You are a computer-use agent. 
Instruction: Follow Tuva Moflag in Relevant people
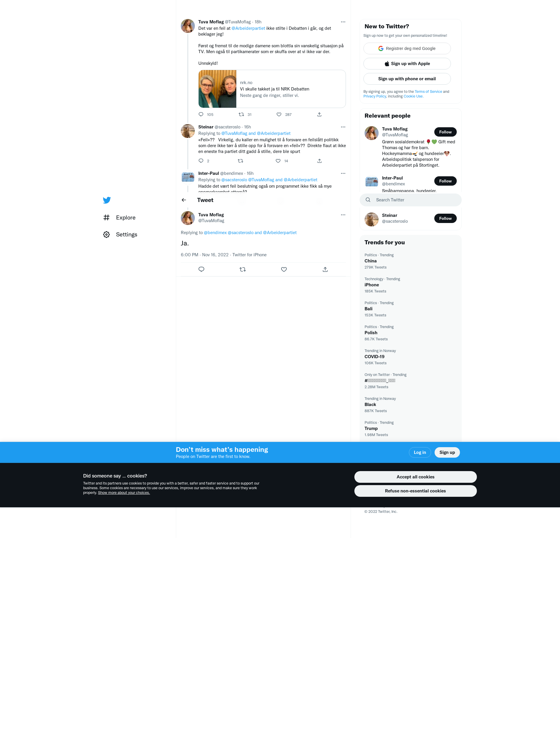pyautogui.click(x=445, y=132)
